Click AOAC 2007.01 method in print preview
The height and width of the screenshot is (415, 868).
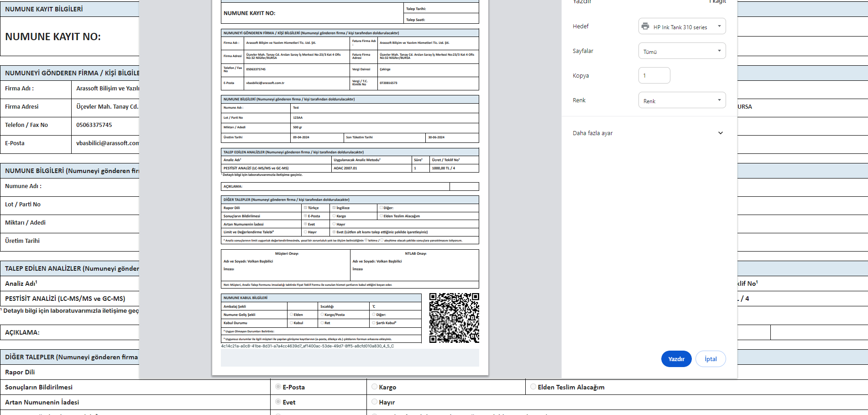pos(345,168)
